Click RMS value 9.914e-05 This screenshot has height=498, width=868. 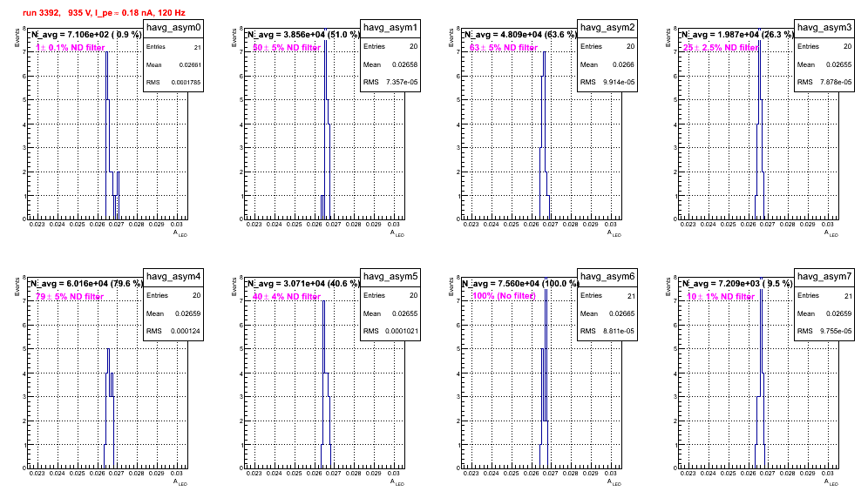point(619,83)
